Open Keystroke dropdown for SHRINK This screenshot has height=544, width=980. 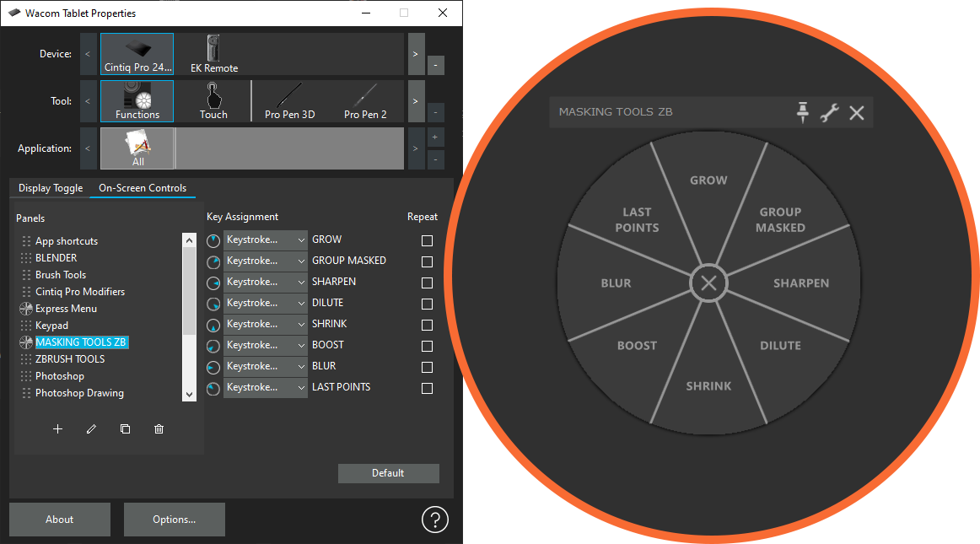(266, 324)
